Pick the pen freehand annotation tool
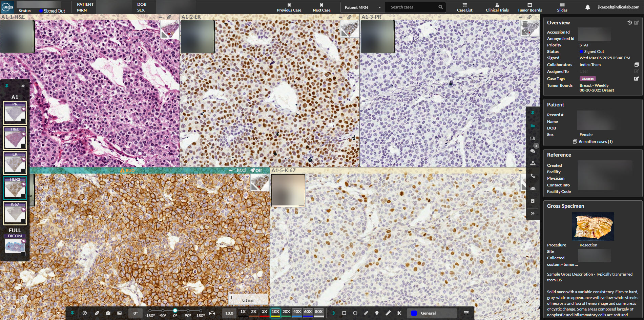The image size is (644, 320). [x=366, y=313]
